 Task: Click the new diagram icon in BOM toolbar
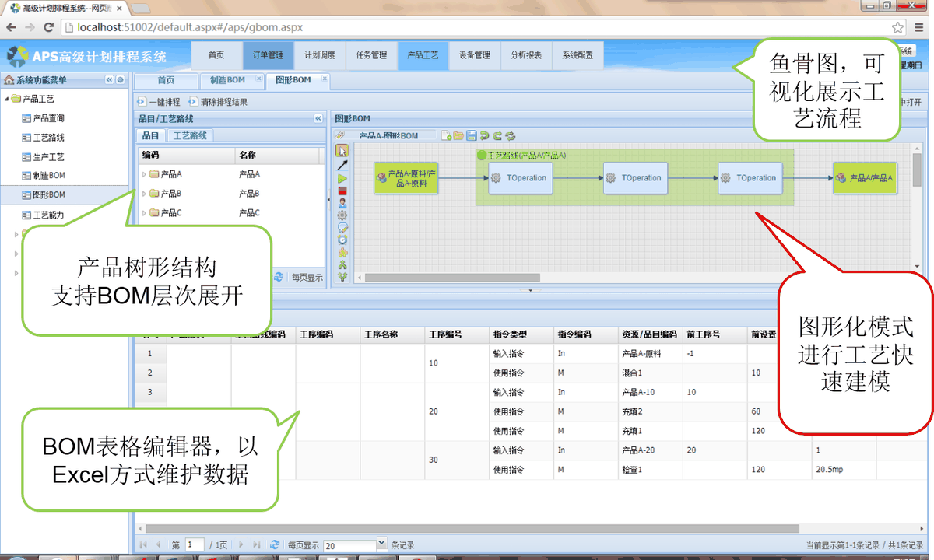pos(447,135)
